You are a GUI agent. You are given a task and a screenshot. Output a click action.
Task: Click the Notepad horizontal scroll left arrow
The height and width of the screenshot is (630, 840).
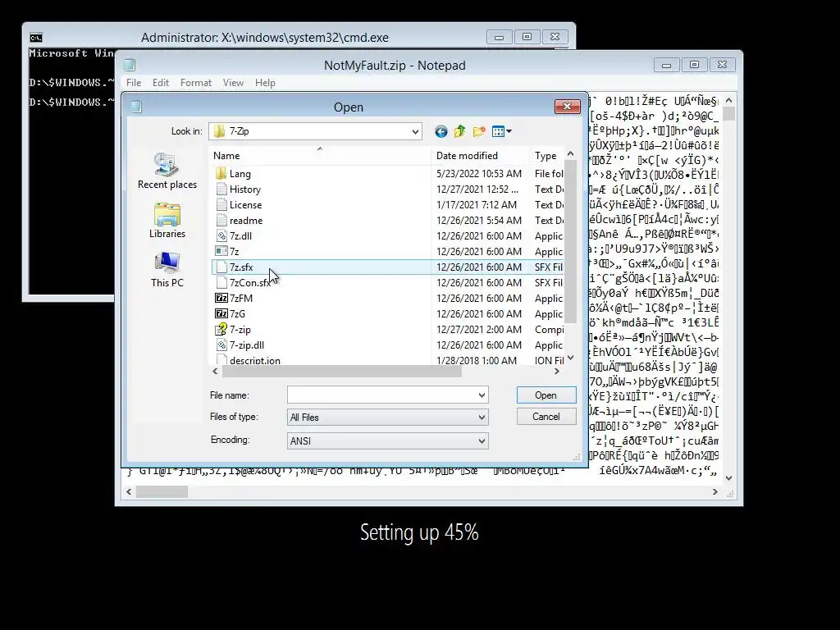click(129, 492)
